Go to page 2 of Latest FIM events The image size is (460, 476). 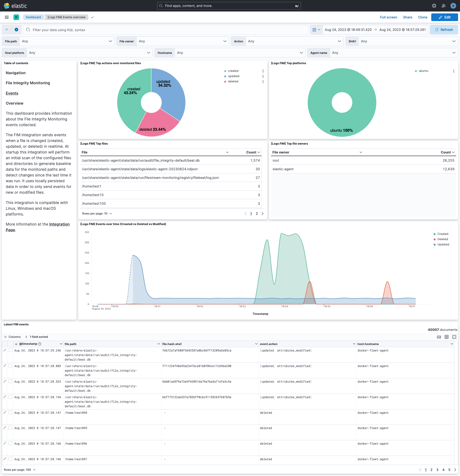click(432, 470)
